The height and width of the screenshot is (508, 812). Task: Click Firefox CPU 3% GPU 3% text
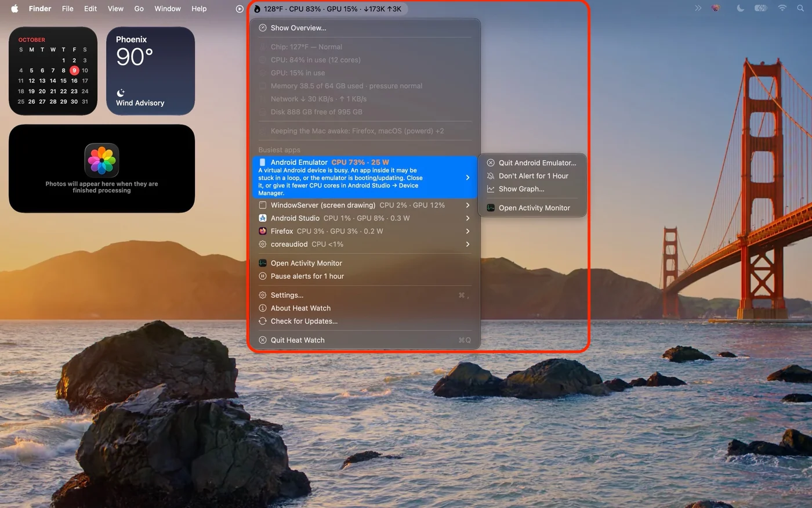pyautogui.click(x=327, y=231)
